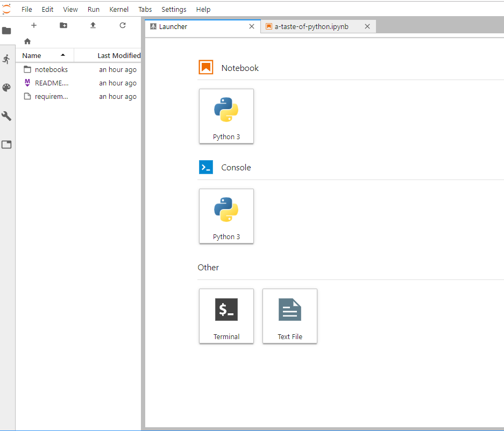Click the README row 'an hour ago' timestamp
The image size is (504, 431).
point(118,83)
